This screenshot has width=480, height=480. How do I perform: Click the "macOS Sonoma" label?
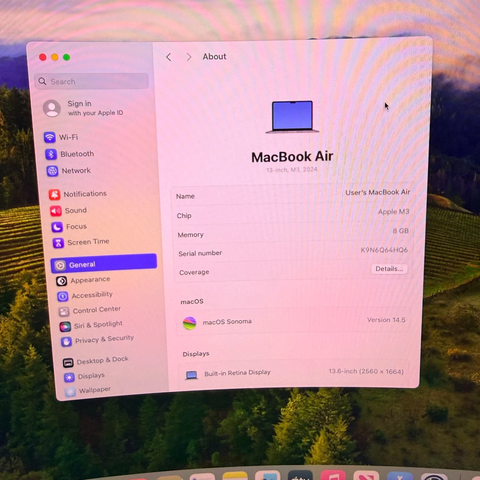(227, 322)
